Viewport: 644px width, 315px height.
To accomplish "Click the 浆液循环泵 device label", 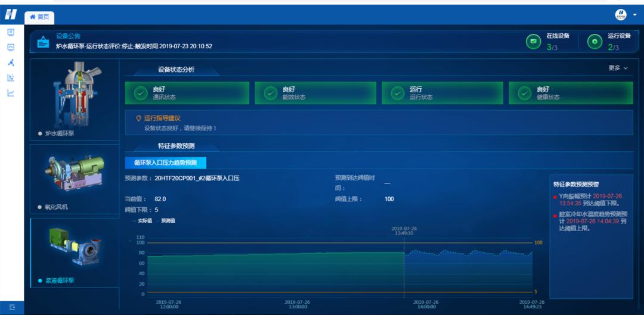I will coord(60,281).
